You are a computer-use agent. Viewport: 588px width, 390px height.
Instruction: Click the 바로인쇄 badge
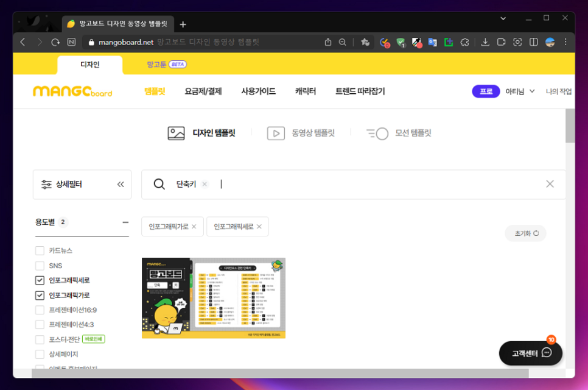[94, 339]
